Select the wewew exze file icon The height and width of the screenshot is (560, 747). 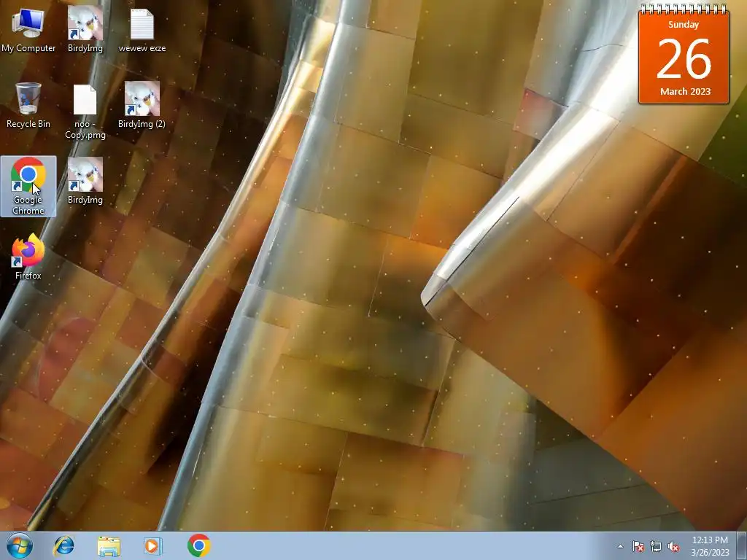click(142, 31)
